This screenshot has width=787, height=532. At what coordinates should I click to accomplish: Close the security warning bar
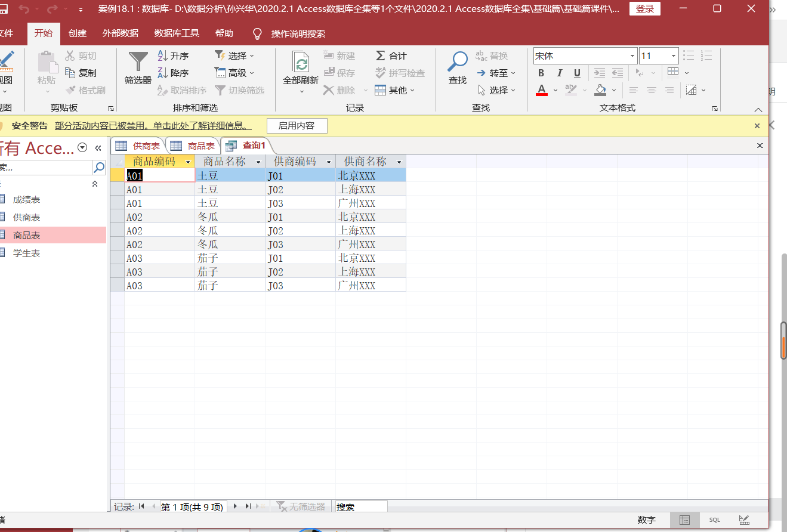[757, 126]
